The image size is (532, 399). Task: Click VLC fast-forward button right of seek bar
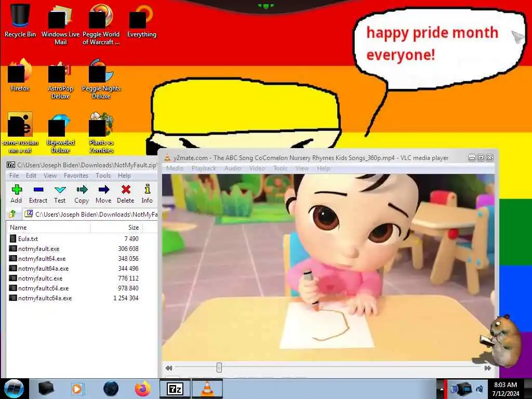pos(487,368)
